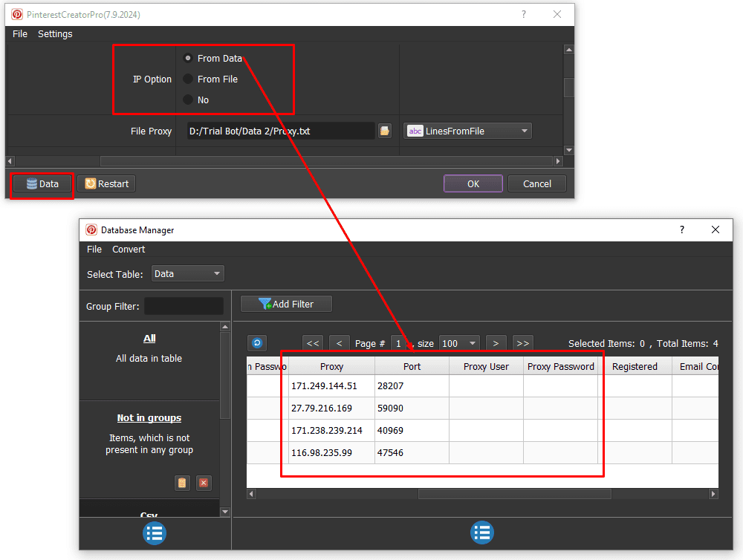This screenshot has height=560, width=743.
Task: Confirm with the OK button
Action: 473,184
